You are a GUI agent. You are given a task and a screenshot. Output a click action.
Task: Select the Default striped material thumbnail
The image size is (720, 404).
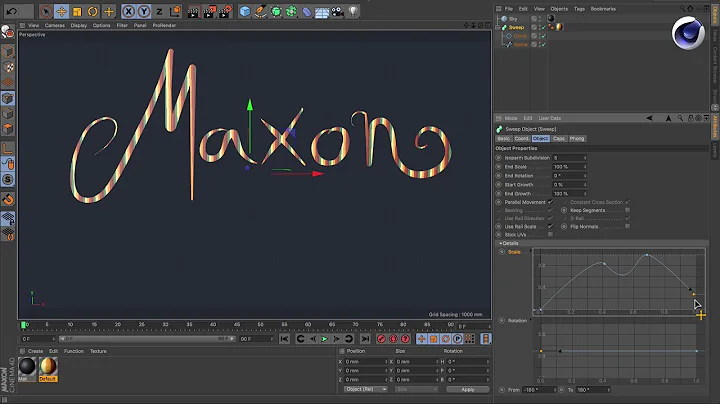[48, 367]
